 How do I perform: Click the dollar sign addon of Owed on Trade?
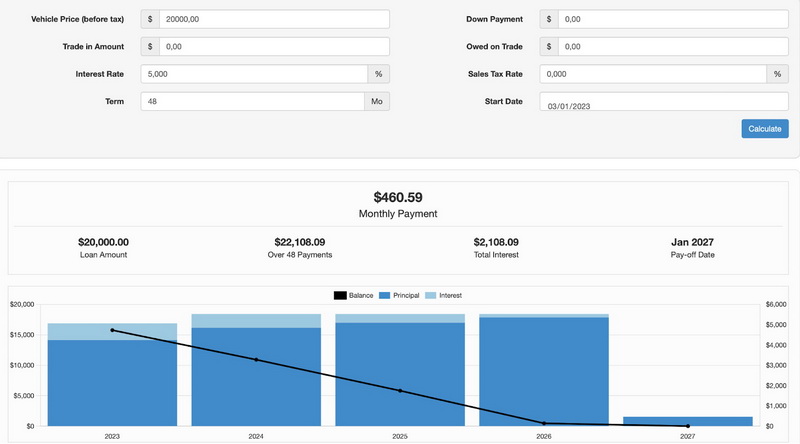[549, 46]
